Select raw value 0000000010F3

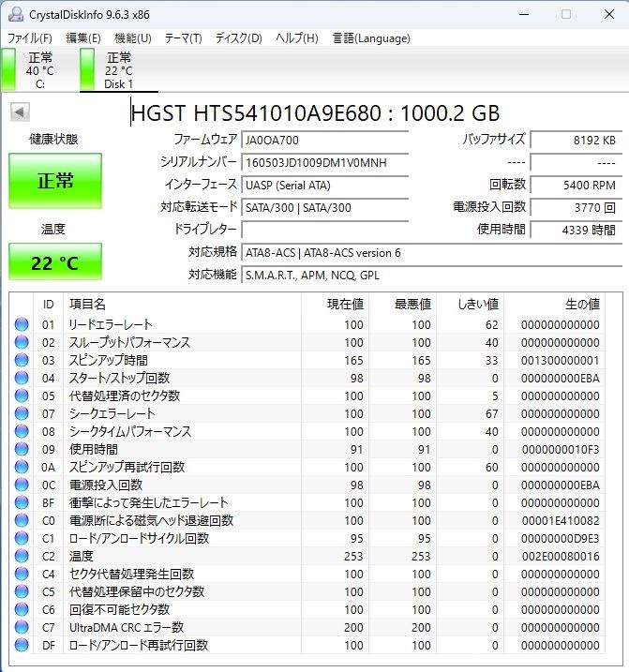561,450
